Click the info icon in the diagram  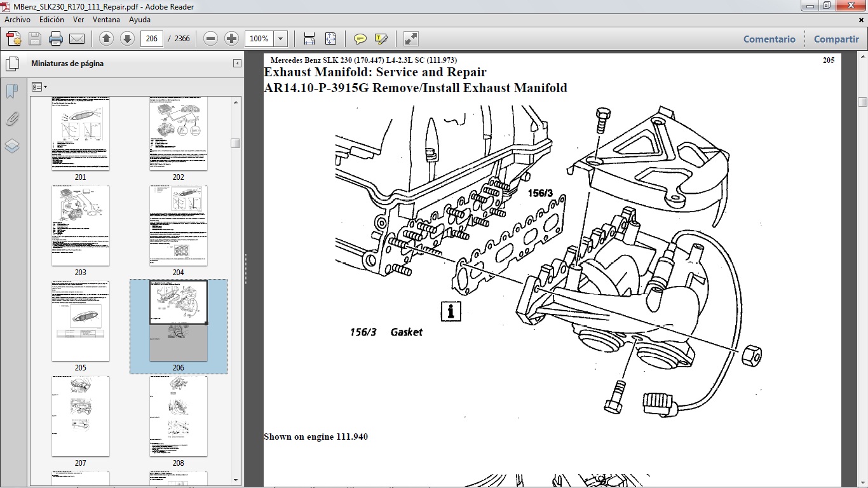point(451,311)
